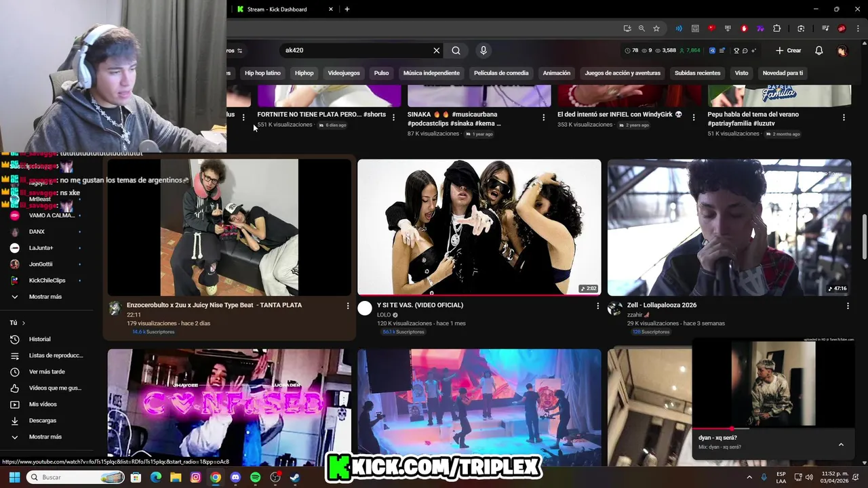
Task: Close the Stream - Kick Dashboard tab
Action: coord(331,9)
